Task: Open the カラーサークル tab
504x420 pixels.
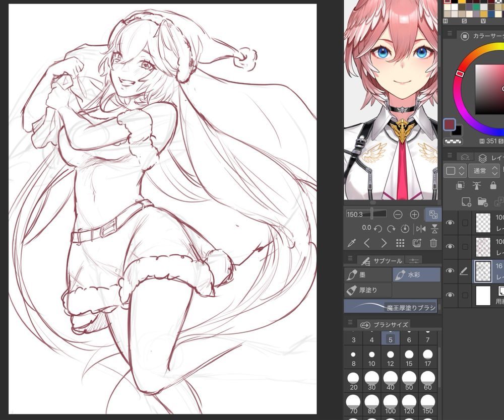Action: point(481,36)
